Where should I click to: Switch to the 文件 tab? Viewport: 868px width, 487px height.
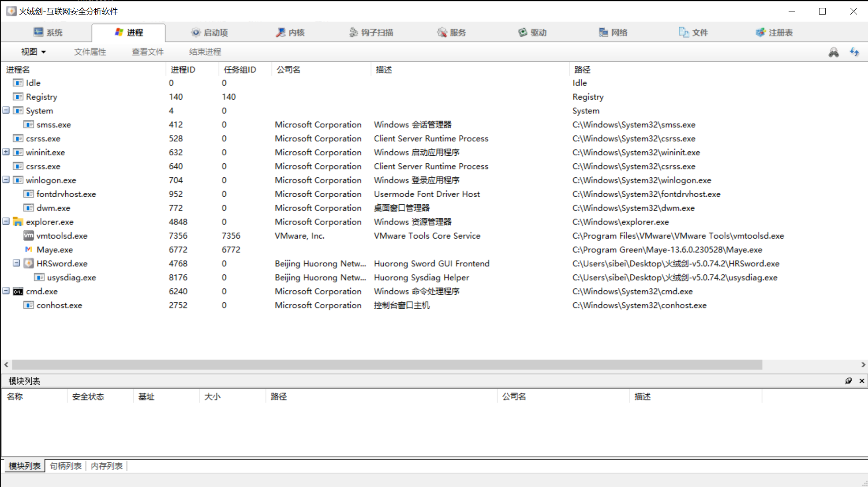coord(694,32)
